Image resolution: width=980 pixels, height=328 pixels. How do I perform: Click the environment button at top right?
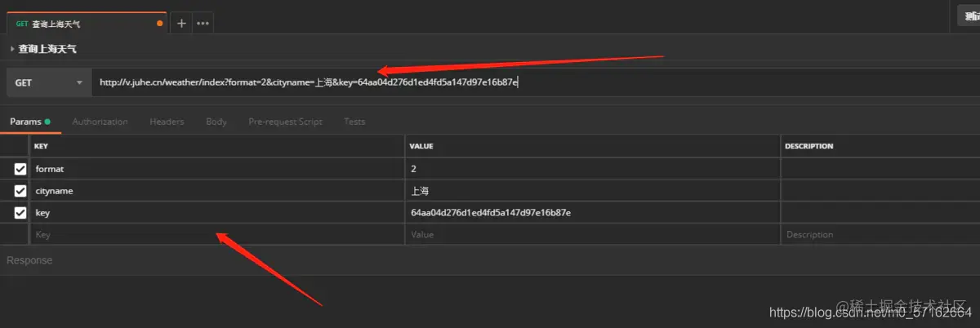[x=969, y=16]
